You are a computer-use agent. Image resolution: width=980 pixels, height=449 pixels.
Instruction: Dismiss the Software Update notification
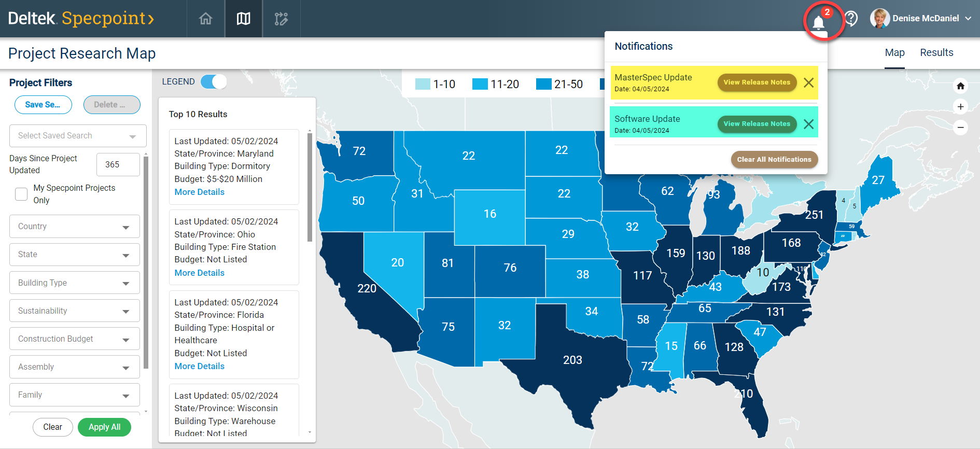[808, 124]
